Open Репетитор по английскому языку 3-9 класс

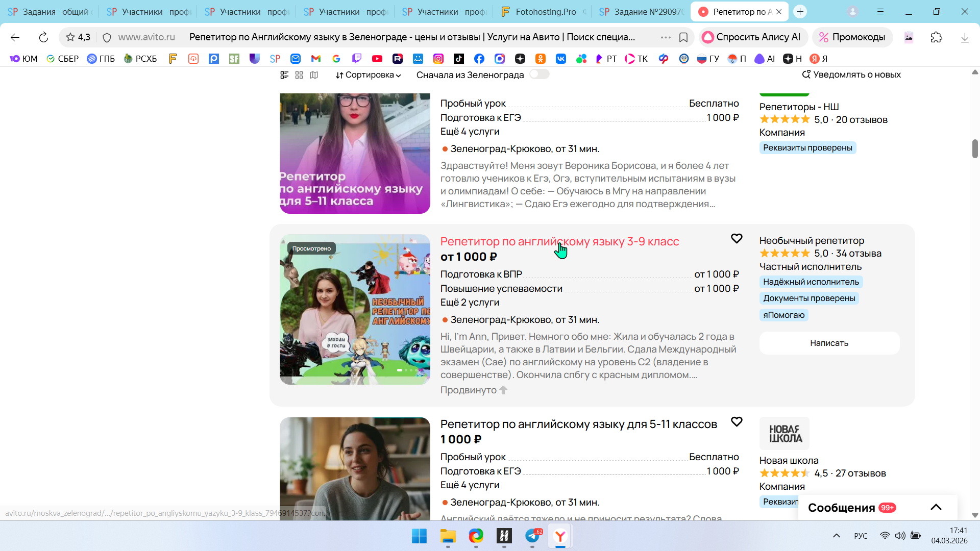click(559, 241)
